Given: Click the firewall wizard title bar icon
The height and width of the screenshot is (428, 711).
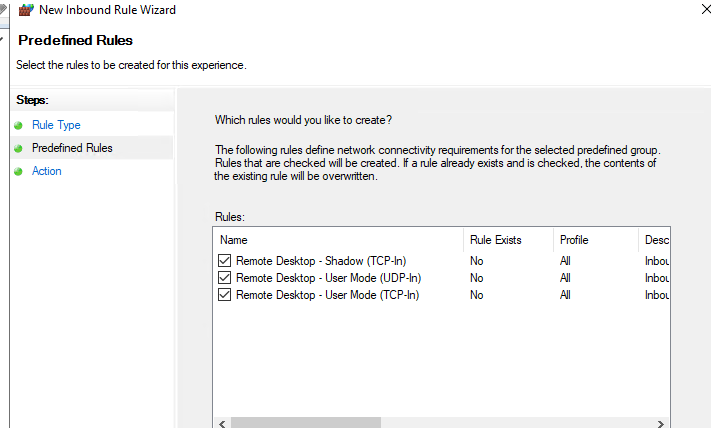Looking at the screenshot, I should (26, 10).
